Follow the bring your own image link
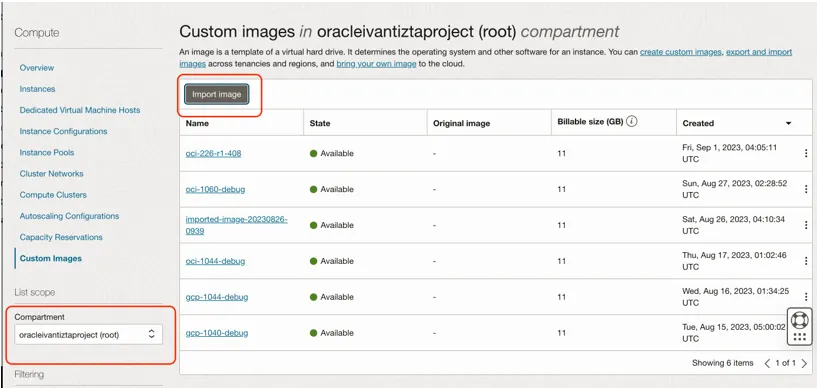The image size is (817, 388). tap(376, 64)
